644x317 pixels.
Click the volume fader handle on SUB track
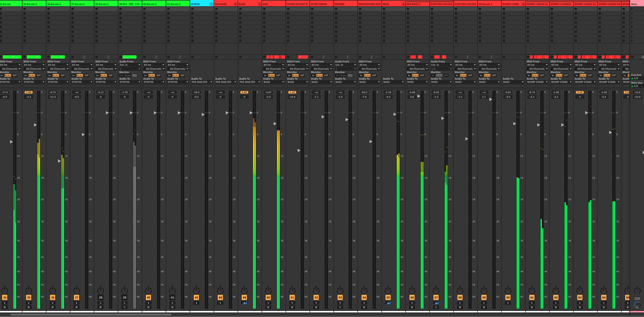tap(275, 124)
